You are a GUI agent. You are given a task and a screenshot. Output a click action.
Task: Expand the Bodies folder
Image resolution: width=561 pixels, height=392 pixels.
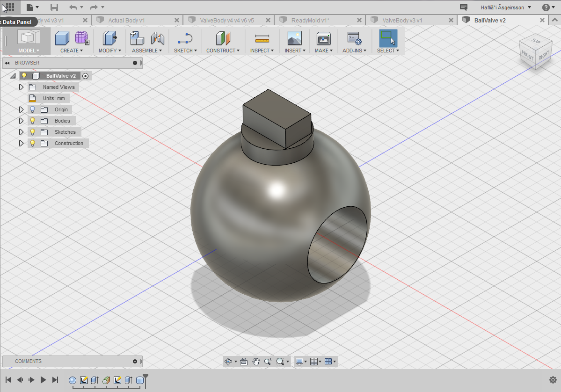coord(21,121)
